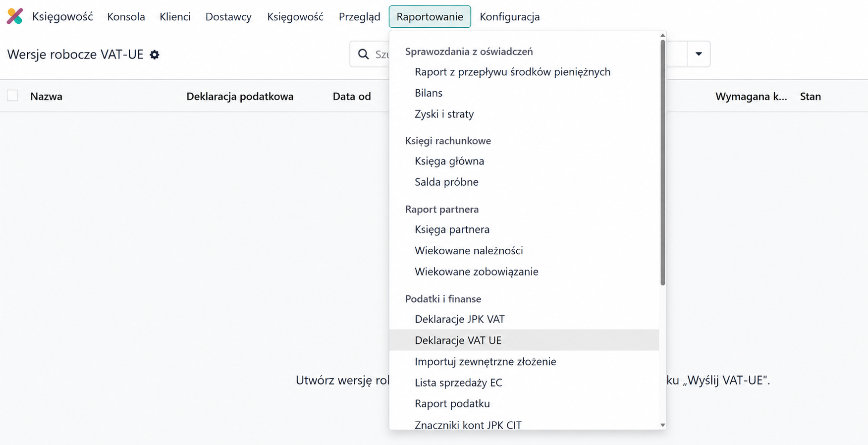
Task: Open the Dostawcy menu
Action: point(228,16)
